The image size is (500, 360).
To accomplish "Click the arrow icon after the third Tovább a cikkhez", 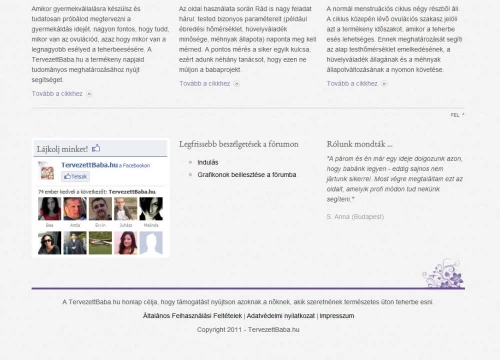I will tap(384, 84).
